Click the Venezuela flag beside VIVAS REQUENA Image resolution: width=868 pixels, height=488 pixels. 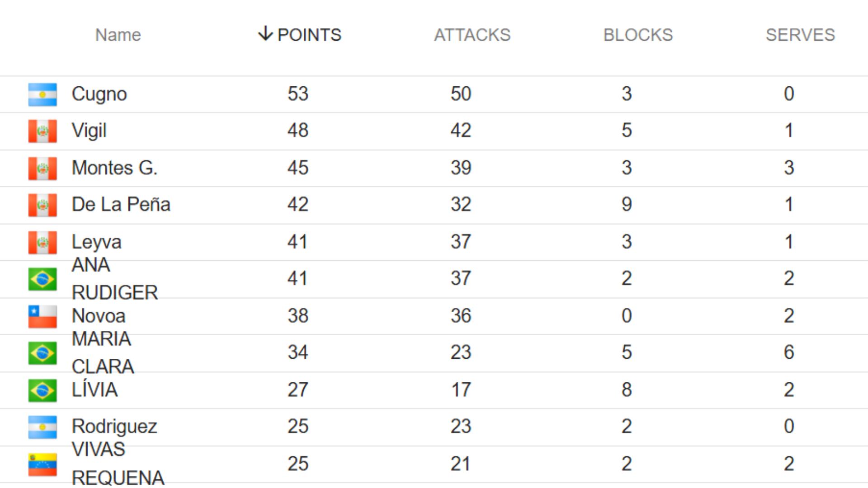pyautogui.click(x=42, y=465)
